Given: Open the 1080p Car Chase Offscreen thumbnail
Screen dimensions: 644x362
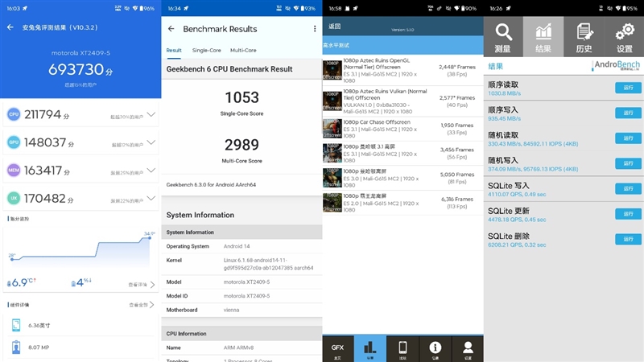Looking at the screenshot, I should point(332,129).
